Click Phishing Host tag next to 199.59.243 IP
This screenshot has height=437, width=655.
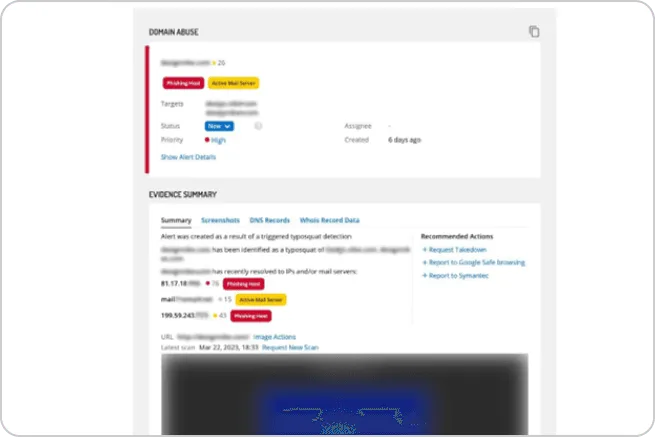251,316
